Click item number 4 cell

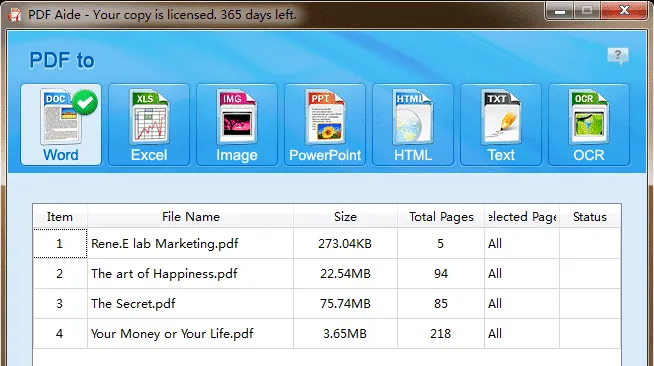click(60, 333)
